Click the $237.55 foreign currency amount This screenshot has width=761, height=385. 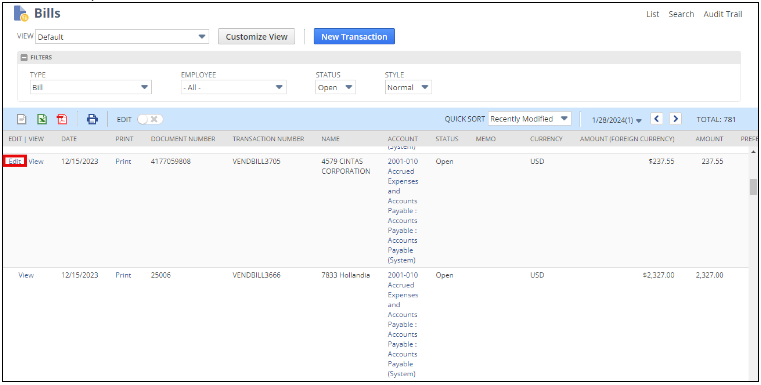click(661, 162)
